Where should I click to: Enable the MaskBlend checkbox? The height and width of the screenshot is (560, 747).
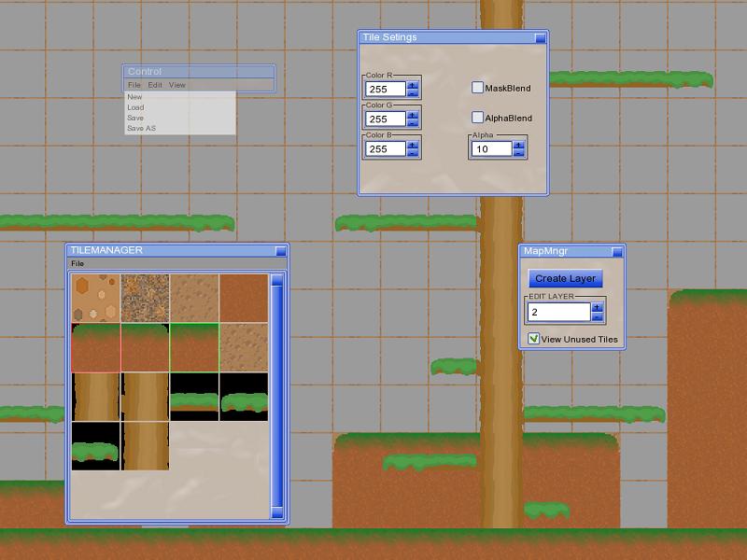pos(478,88)
